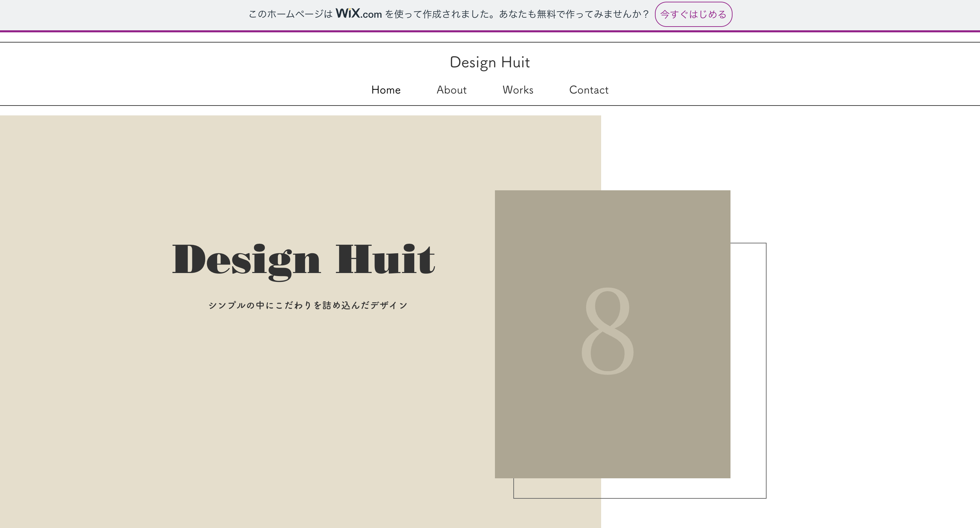Go to the About page

(x=451, y=90)
